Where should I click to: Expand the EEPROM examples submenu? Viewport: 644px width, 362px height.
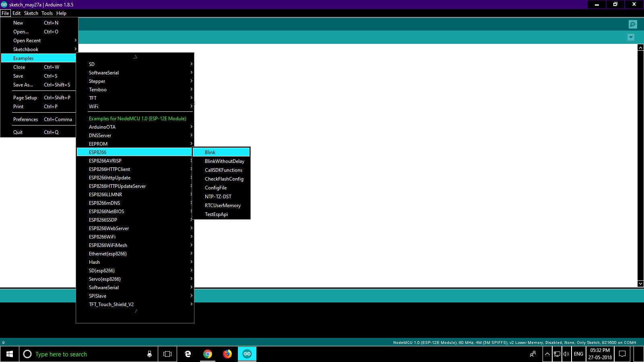(135, 144)
